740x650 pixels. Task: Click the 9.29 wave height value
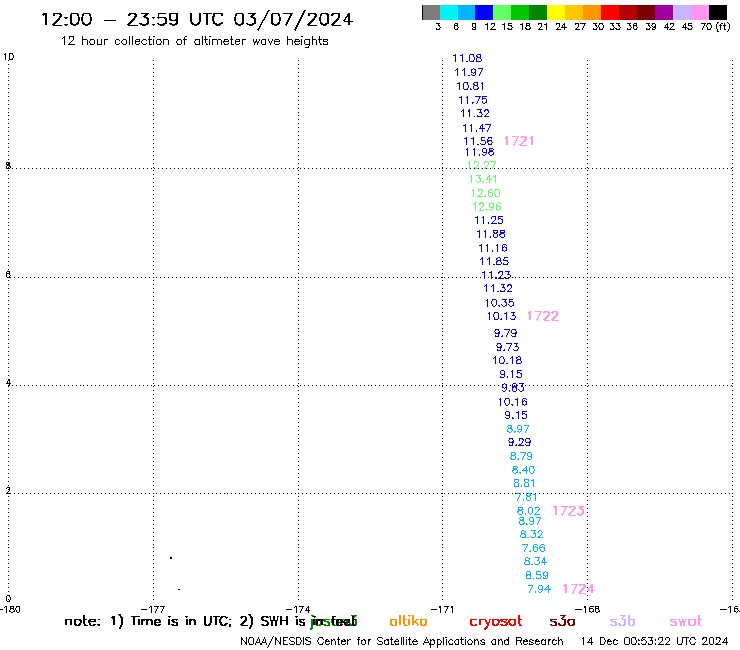point(520,443)
